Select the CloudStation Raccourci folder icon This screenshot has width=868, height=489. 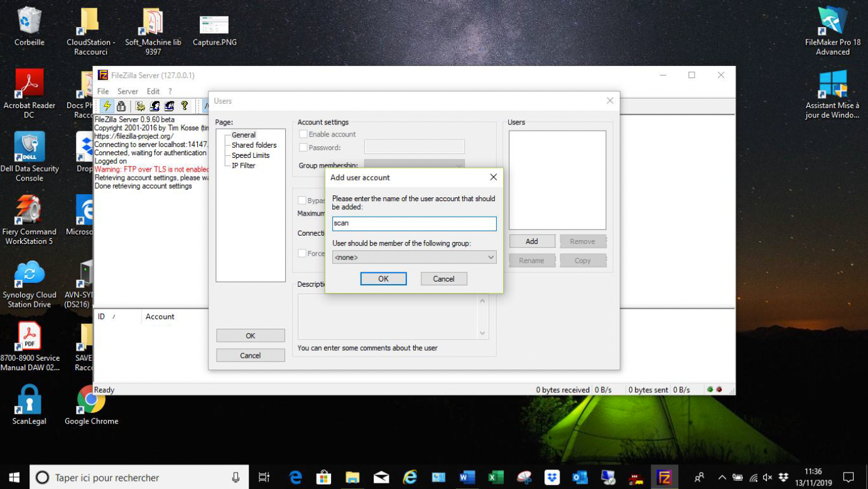click(x=90, y=31)
